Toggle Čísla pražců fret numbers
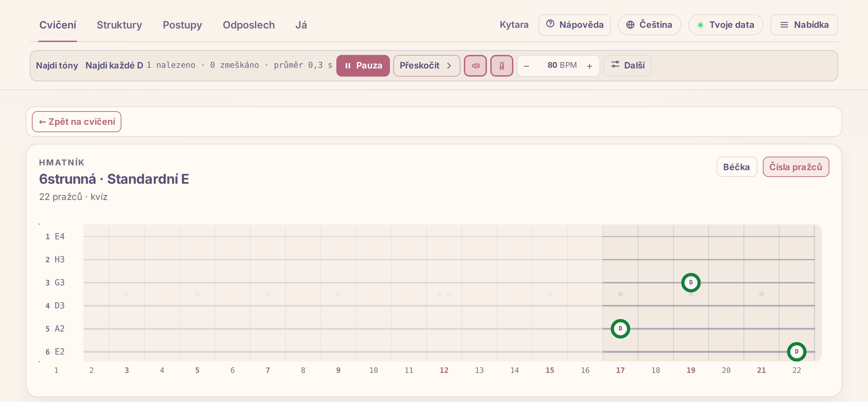 (x=796, y=167)
